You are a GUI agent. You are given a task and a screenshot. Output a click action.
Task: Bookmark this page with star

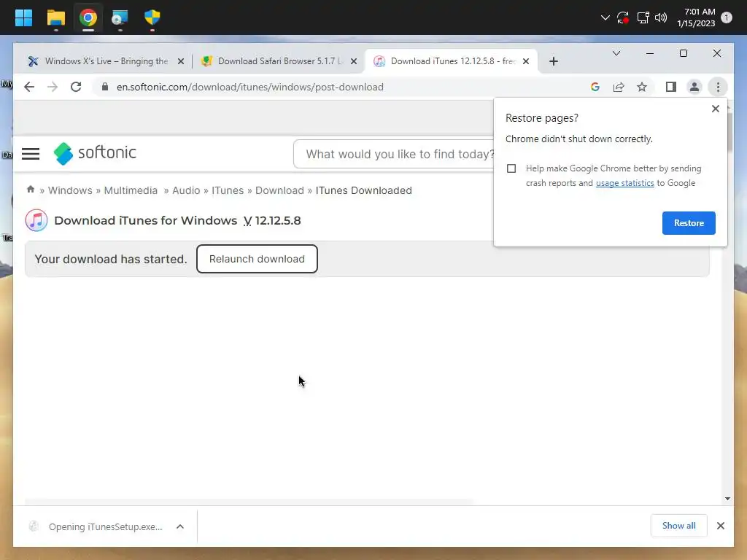[642, 87]
